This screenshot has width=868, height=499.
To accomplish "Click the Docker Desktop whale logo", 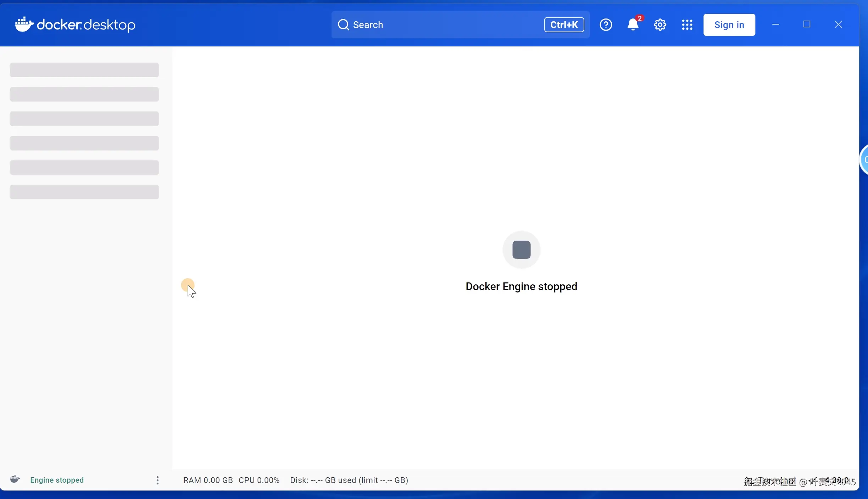I will tap(24, 24).
